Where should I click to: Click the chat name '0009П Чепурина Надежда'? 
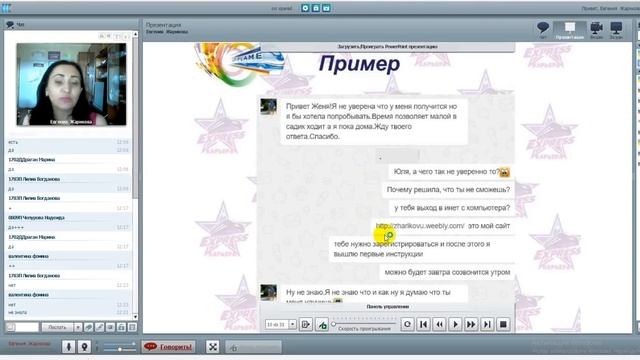coord(36,218)
